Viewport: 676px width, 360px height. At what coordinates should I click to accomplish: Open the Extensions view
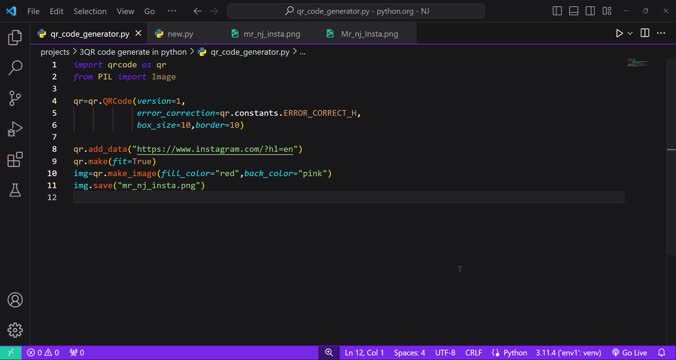[15, 160]
